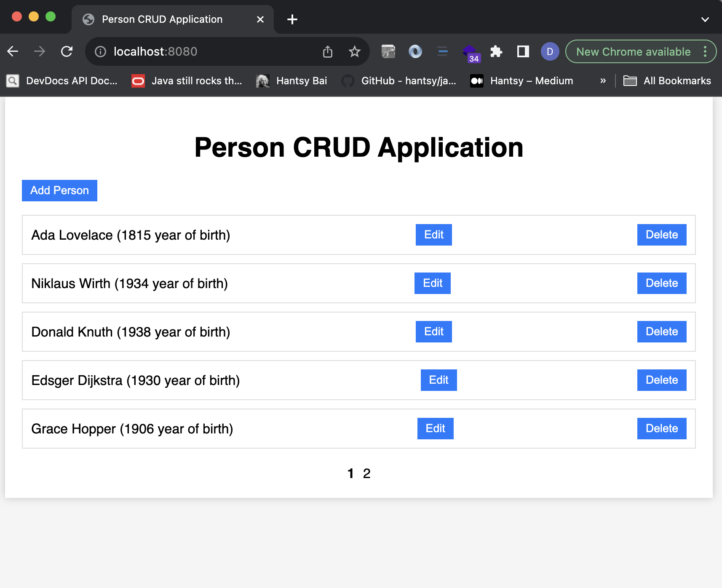Open the All Bookmarks folder
The image size is (722, 588).
coord(667,80)
